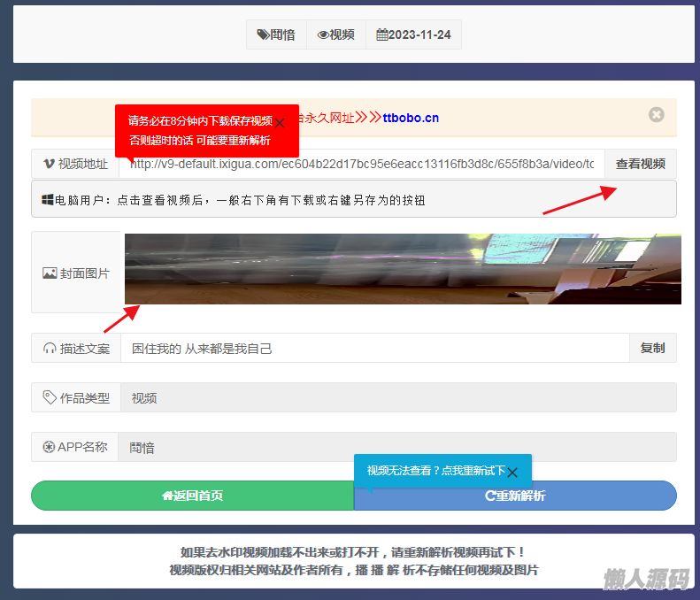Screen dimensions: 700x600
Task: Click the picture icon on 封面图片 label
Action: click(50, 273)
